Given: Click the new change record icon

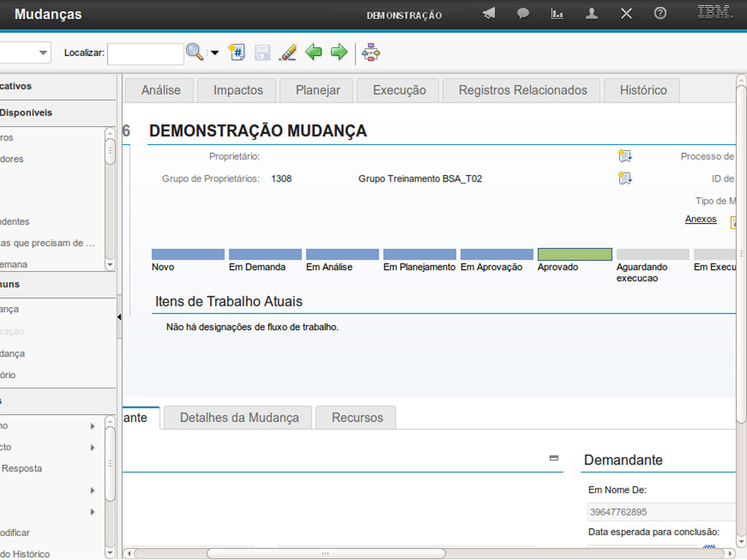Looking at the screenshot, I should 236,52.
